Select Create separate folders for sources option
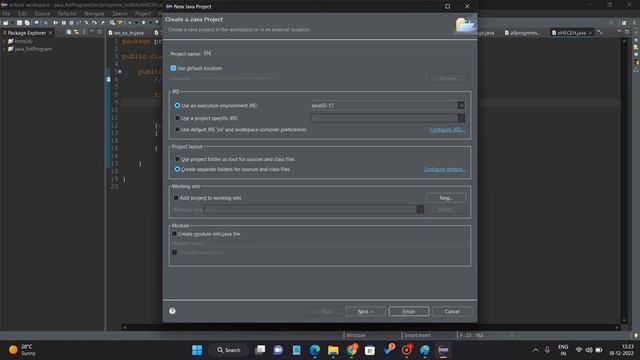 177,169
